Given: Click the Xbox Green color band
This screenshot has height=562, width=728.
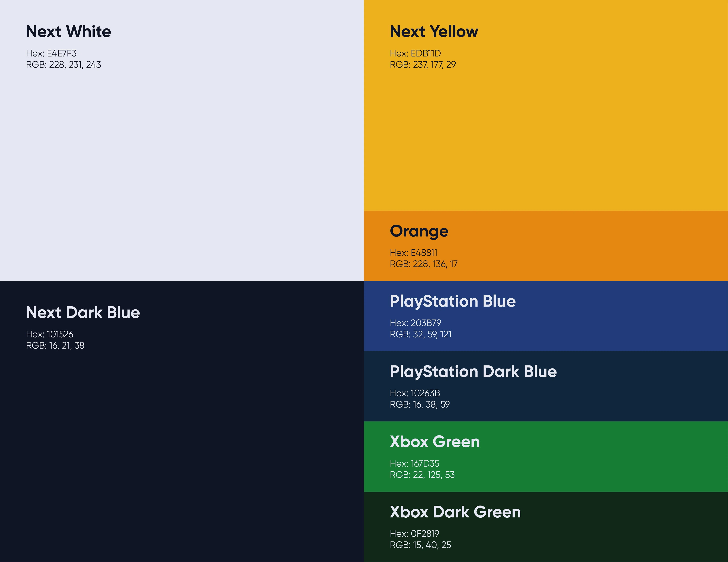Looking at the screenshot, I should pos(546,457).
